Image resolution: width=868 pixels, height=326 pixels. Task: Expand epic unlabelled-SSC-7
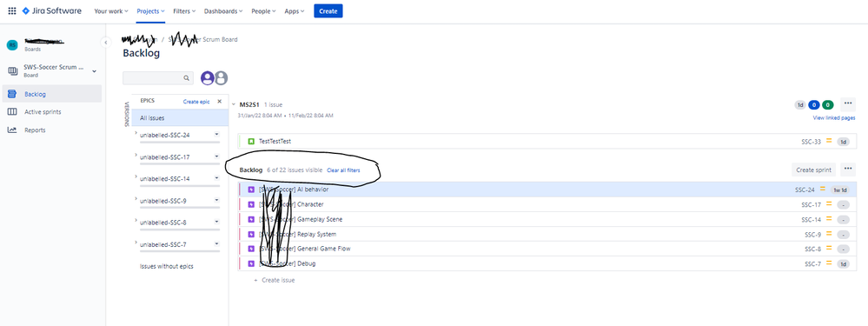(x=136, y=242)
